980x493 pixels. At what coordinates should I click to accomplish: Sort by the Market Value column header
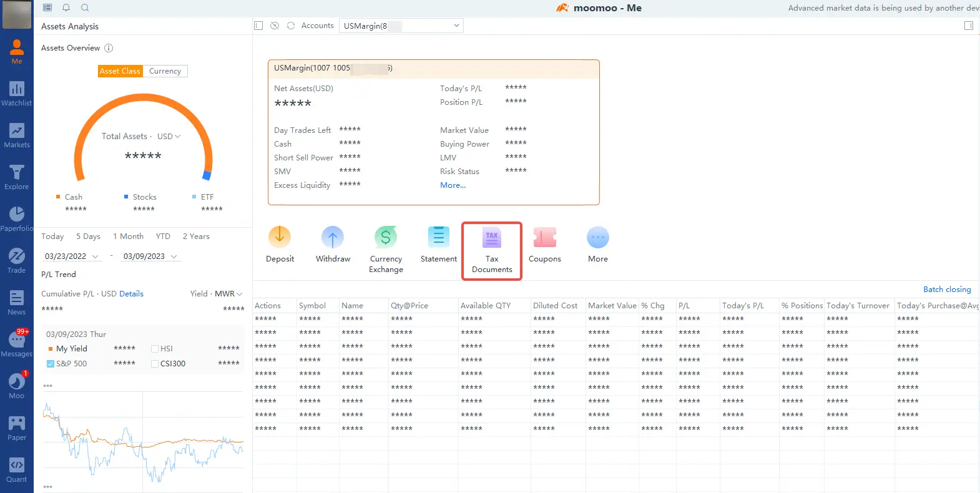coord(612,306)
